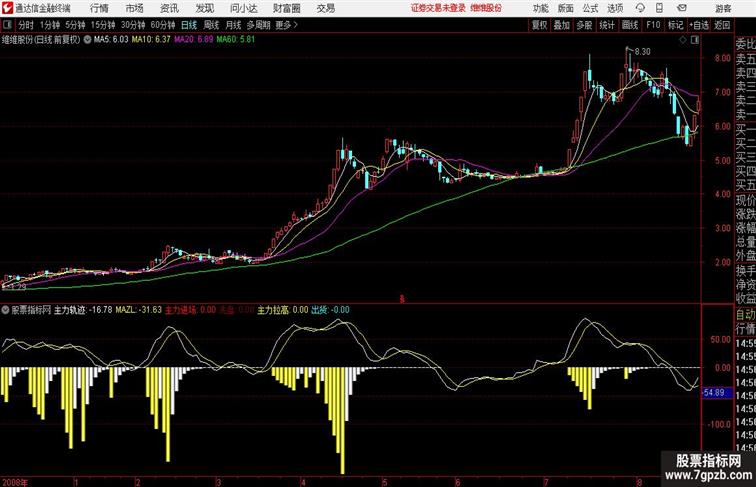Viewport: 756px width, 487px height.
Task: Open the 版面 menu
Action: point(566,8)
